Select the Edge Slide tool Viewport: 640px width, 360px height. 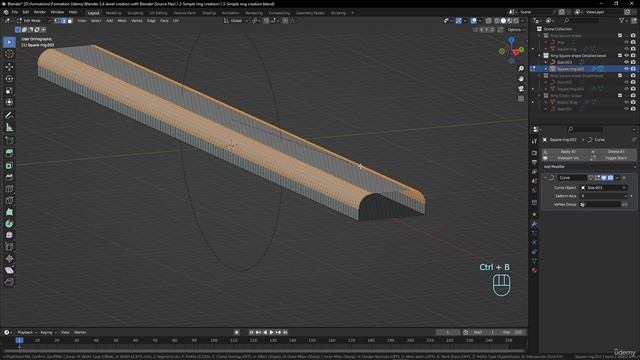(9, 247)
